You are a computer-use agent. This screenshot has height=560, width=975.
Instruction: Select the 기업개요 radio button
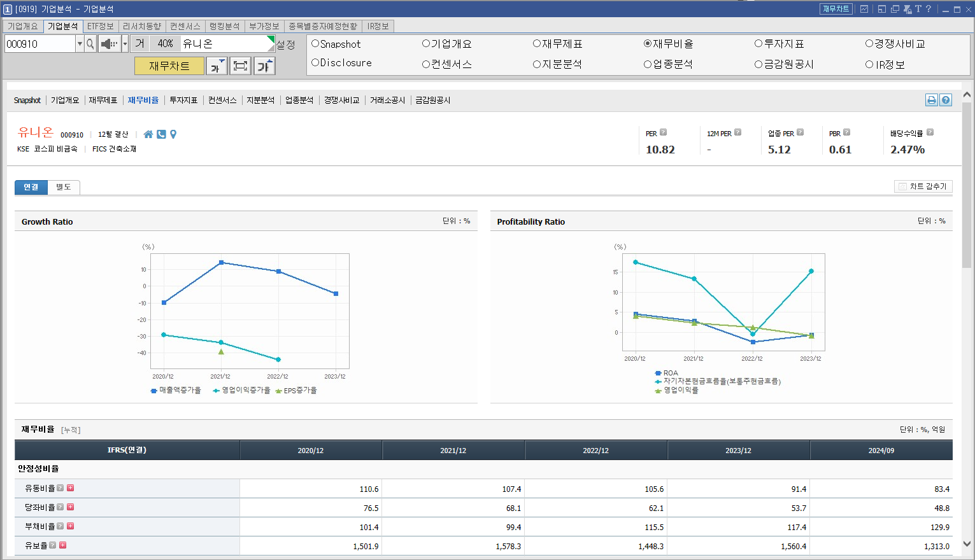(425, 44)
